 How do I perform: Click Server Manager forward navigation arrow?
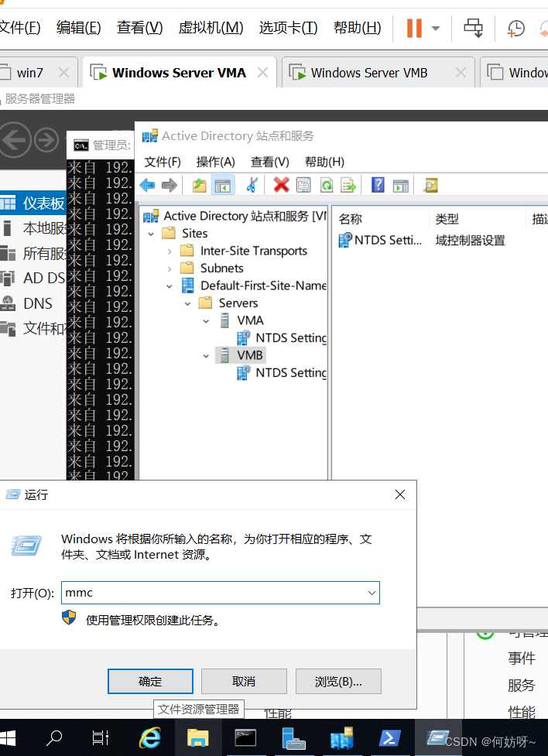46,140
